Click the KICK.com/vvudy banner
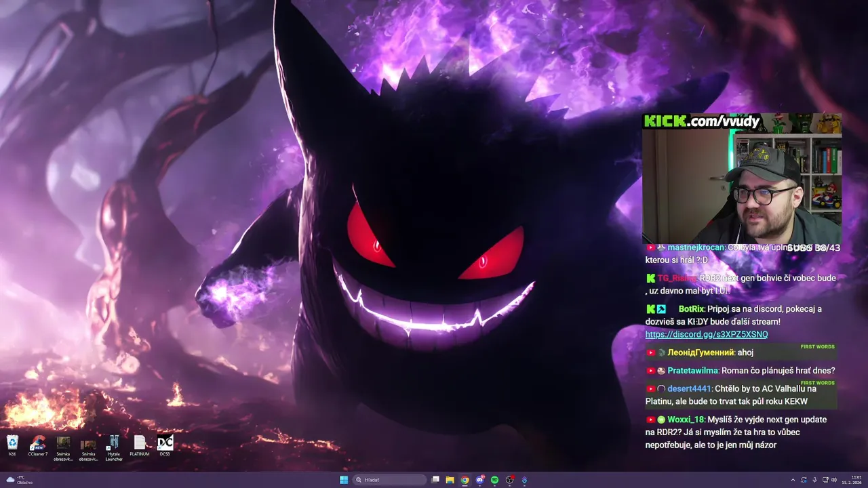 click(x=701, y=121)
